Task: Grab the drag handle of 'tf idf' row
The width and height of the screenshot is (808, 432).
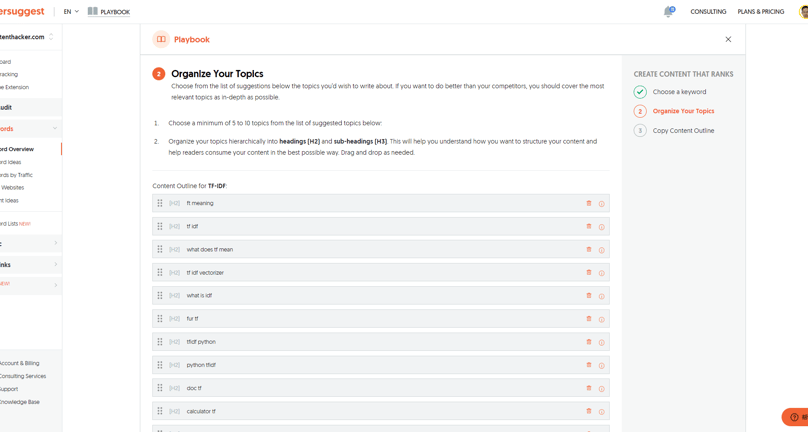Action: click(x=160, y=226)
